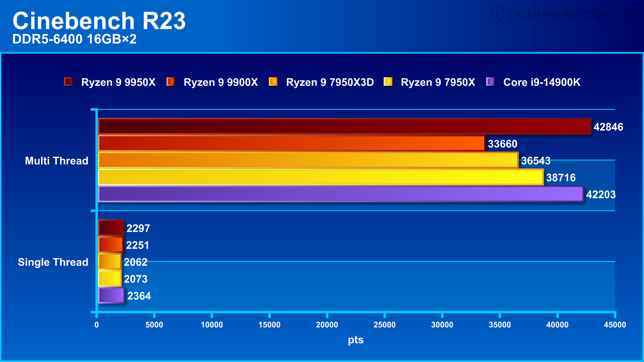Click the Single Thread bar scoring 2364

tap(111, 296)
